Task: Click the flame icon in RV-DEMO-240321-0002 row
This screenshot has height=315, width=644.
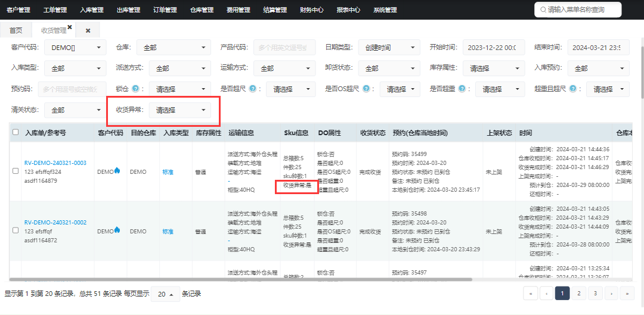Action: (117, 230)
